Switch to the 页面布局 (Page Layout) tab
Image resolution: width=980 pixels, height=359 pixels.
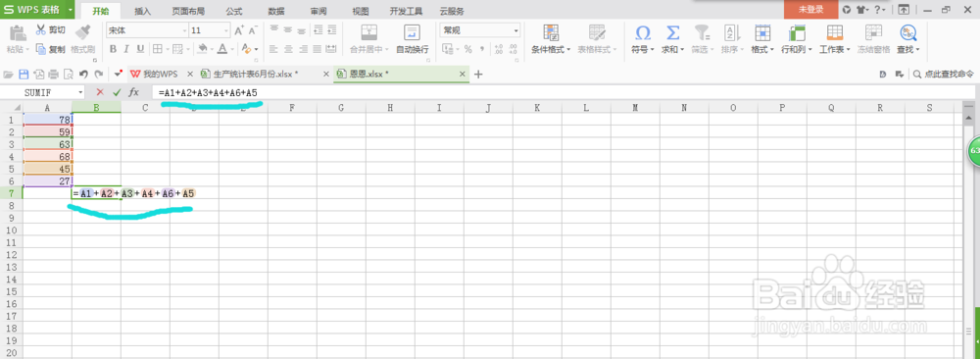pos(188,11)
